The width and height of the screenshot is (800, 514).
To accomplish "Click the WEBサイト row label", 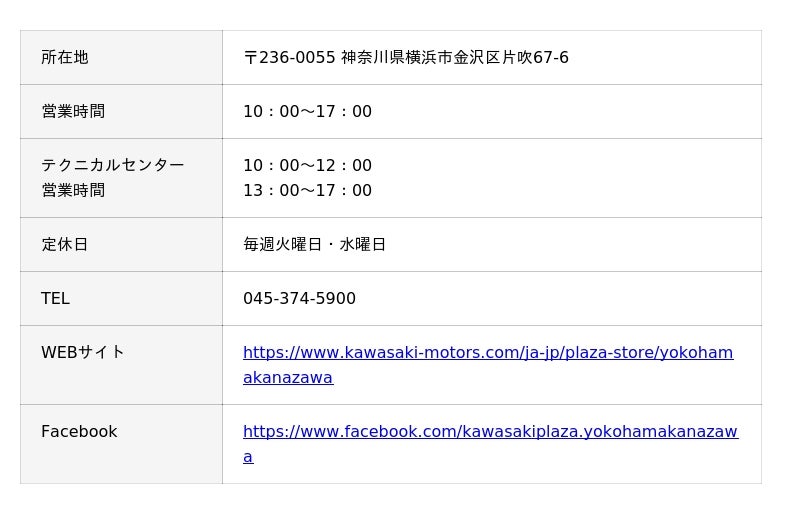I will (83, 352).
